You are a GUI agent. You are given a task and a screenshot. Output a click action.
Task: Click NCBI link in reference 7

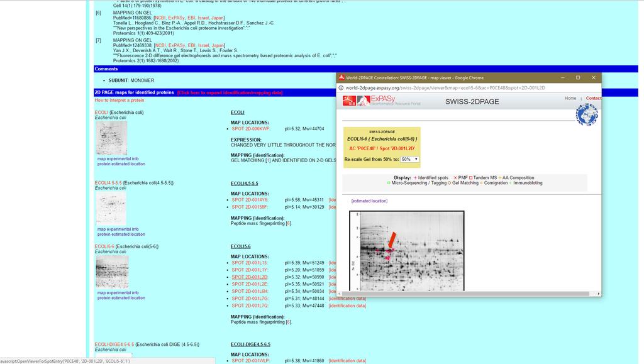[x=160, y=45]
